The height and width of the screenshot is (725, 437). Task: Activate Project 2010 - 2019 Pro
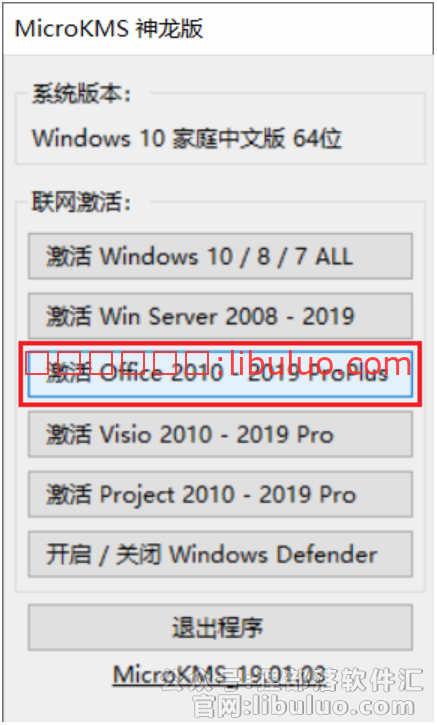coord(220,494)
